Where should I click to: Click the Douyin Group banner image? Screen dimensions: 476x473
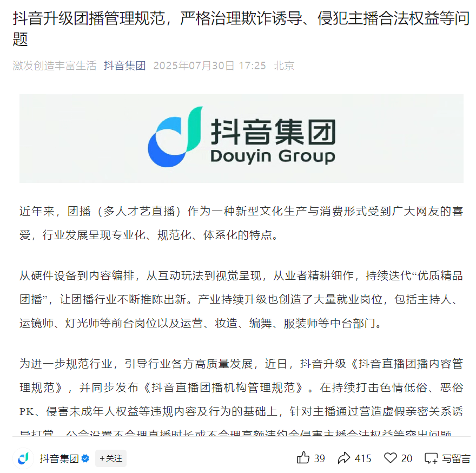(241, 138)
